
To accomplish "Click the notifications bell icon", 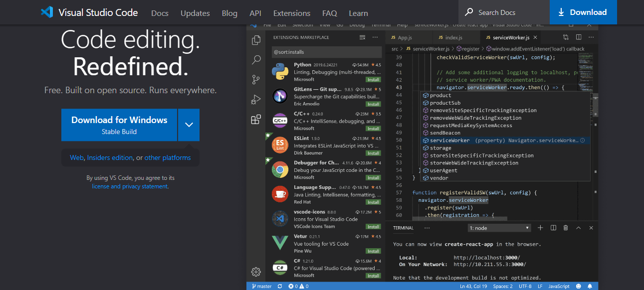I will click(x=591, y=286).
